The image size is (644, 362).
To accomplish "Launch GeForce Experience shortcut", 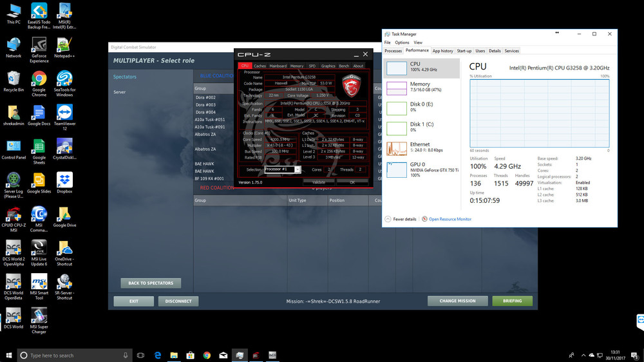I will coord(39,50).
